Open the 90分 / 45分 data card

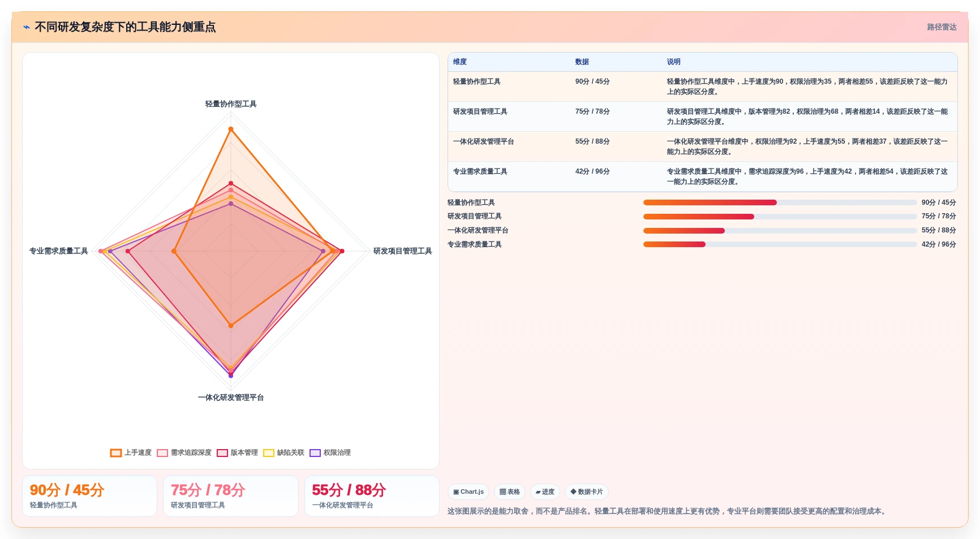[89, 496]
